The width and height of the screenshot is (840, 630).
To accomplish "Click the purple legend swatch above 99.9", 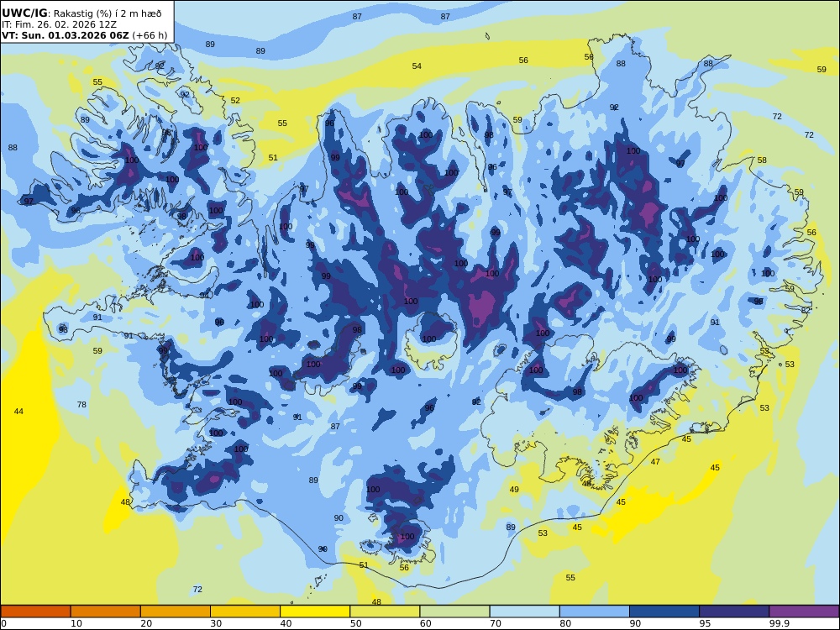I will tap(804, 612).
